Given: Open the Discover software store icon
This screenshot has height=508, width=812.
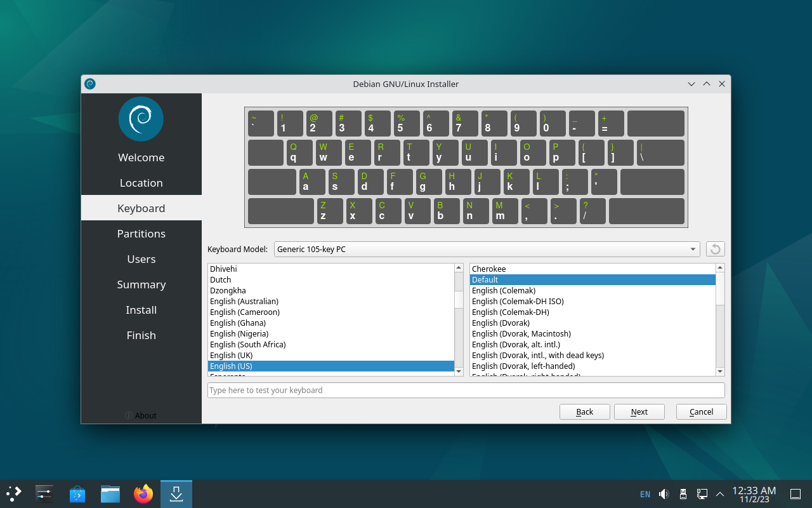Looking at the screenshot, I should pyautogui.click(x=77, y=493).
